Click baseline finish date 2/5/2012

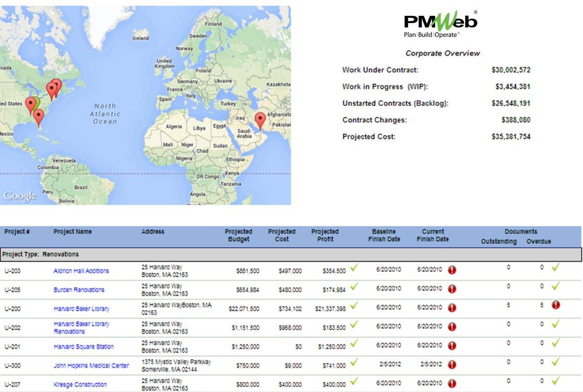click(390, 364)
